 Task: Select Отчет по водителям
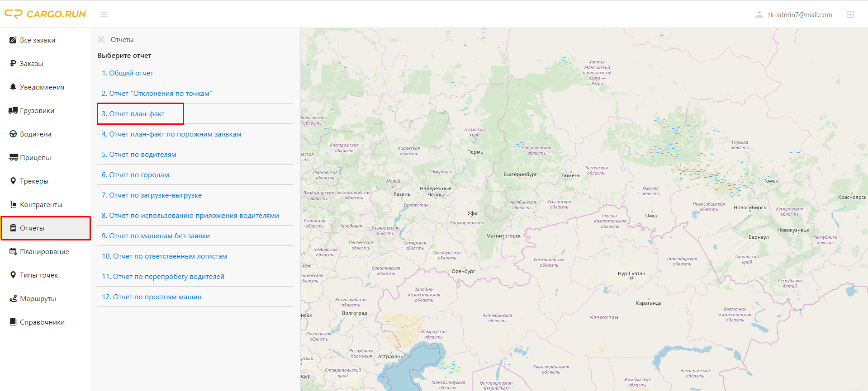pyautogui.click(x=139, y=154)
